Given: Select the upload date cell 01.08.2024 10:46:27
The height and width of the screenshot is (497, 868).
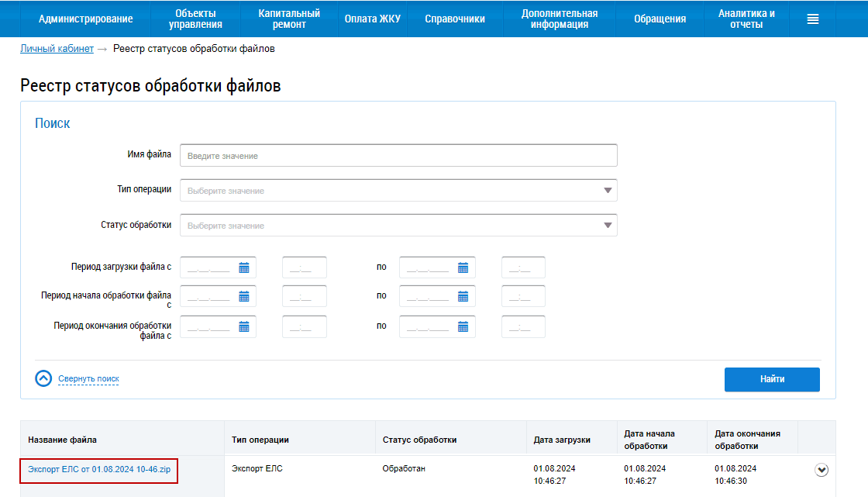Looking at the screenshot, I should pyautogui.click(x=555, y=475).
